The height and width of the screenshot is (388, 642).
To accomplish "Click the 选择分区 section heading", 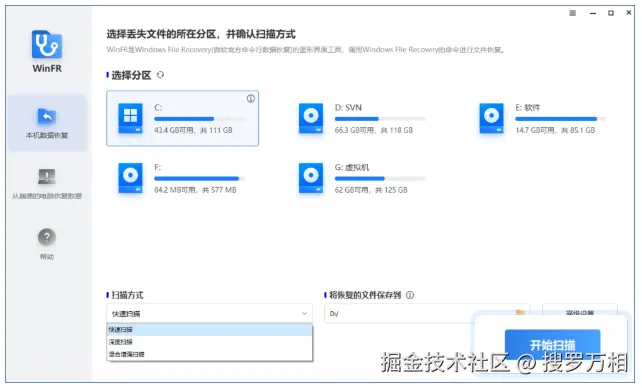I will 131,75.
